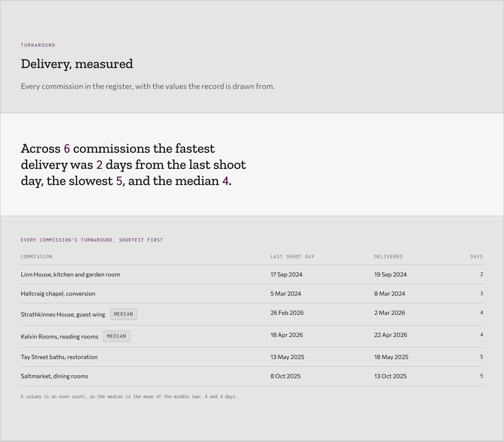The height and width of the screenshot is (442, 504).
Task: Click the days value in the Kelvin Rooms row
Action: (x=481, y=335)
